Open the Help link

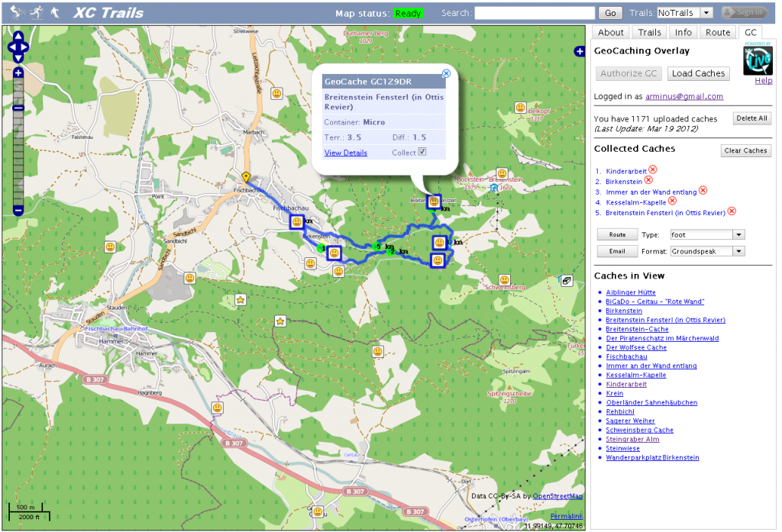(764, 81)
